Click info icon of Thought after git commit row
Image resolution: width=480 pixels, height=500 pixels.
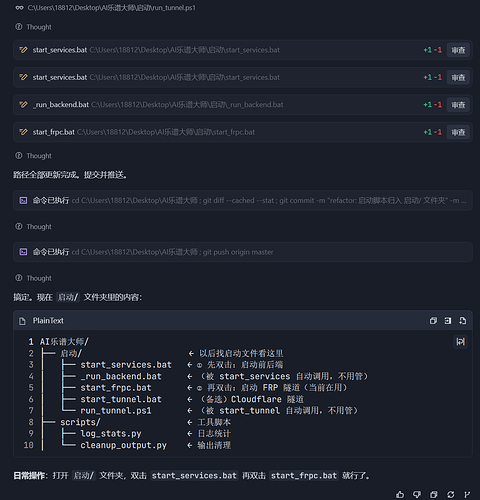pyautogui.click(x=19, y=226)
